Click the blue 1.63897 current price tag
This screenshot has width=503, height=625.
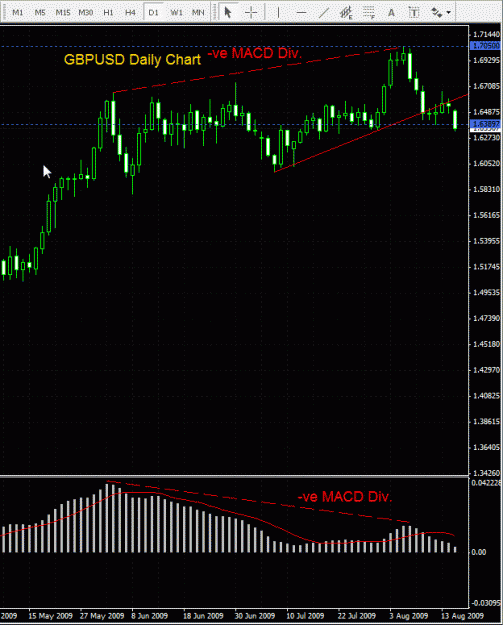pos(485,124)
